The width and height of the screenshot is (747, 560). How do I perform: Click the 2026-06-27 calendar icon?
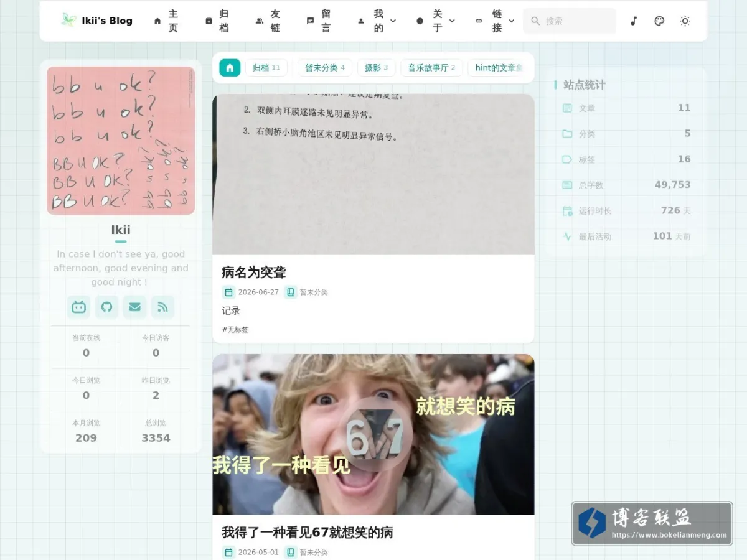point(228,292)
